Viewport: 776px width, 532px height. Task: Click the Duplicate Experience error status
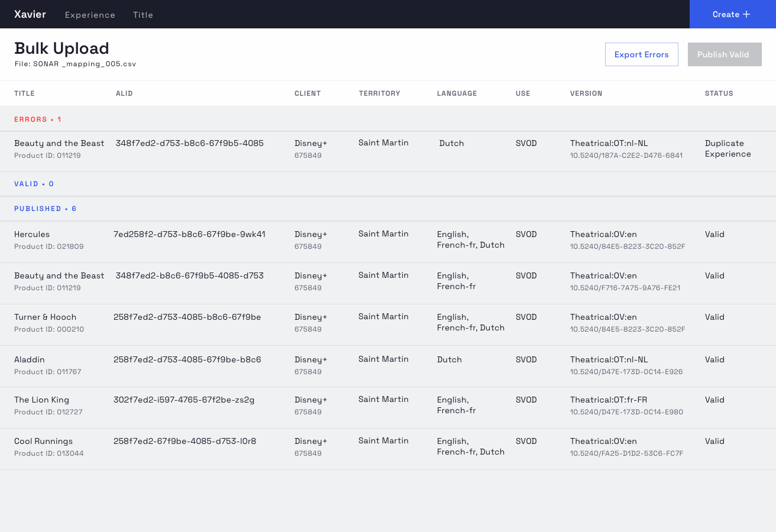click(x=727, y=148)
